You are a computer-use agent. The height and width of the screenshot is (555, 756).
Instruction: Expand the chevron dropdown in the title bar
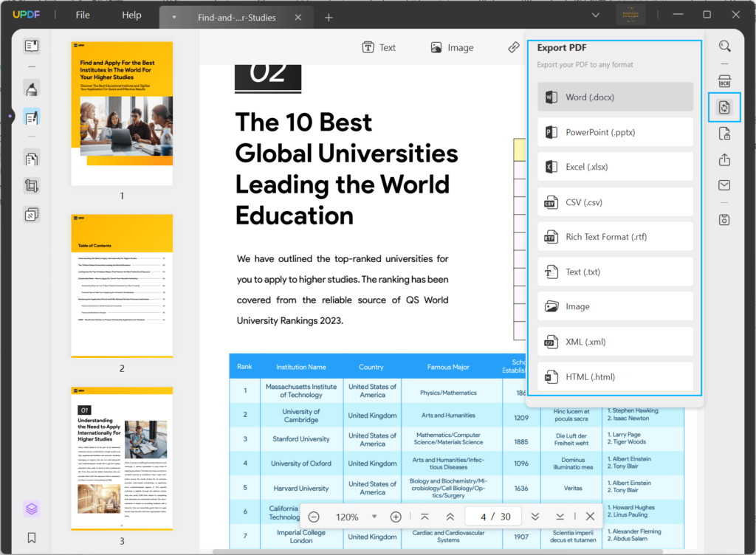tap(595, 15)
